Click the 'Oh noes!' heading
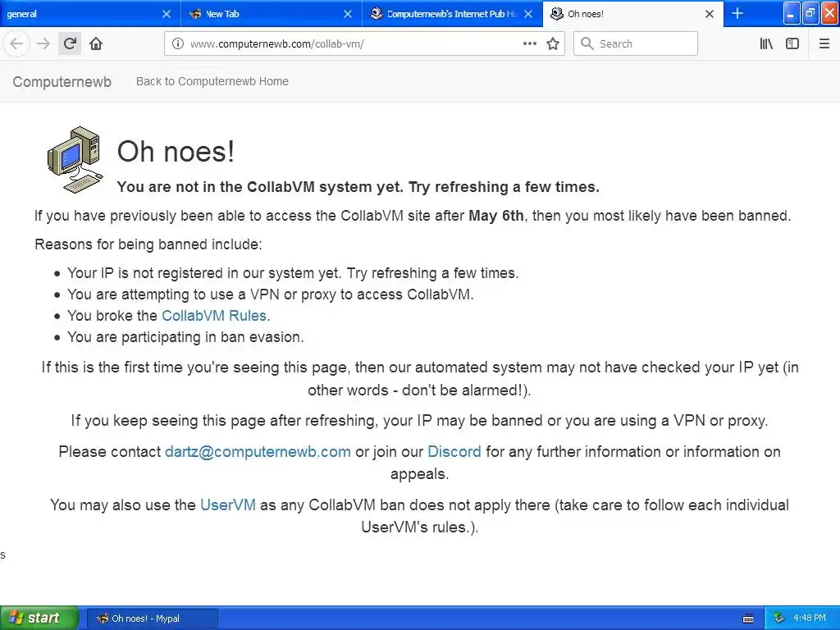The height and width of the screenshot is (630, 840). click(x=176, y=151)
